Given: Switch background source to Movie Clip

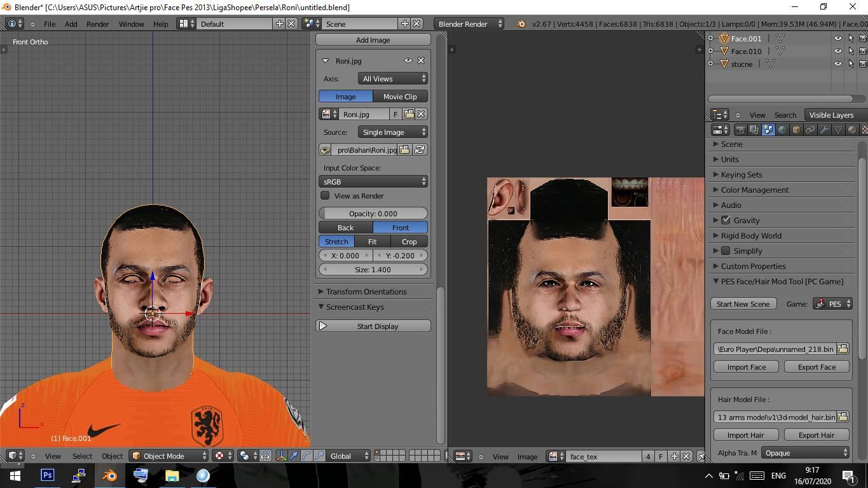Looking at the screenshot, I should [x=400, y=97].
